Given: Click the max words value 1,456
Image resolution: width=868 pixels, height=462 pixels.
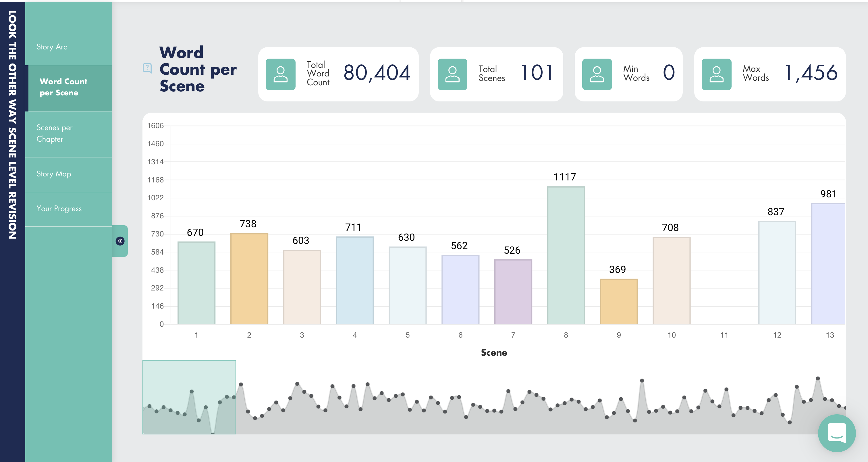Looking at the screenshot, I should tap(811, 73).
